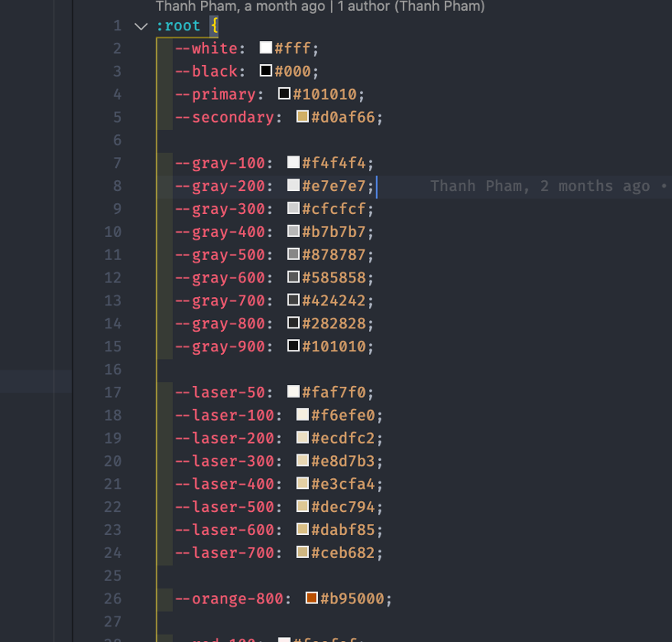Screen dimensions: 672x642
Task: Open the --gray-400 swatch color picker
Action: pyautogui.click(x=293, y=230)
